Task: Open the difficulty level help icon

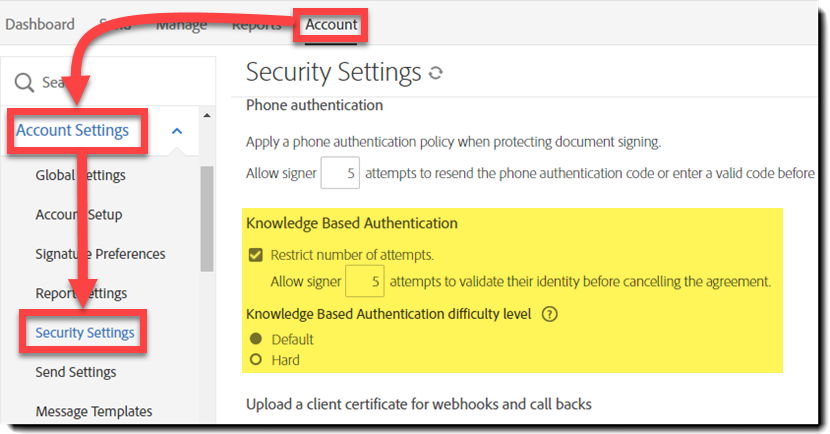Action: (549, 314)
